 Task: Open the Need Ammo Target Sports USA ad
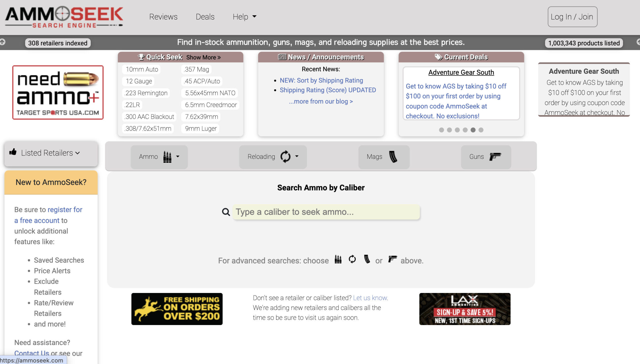tap(58, 92)
